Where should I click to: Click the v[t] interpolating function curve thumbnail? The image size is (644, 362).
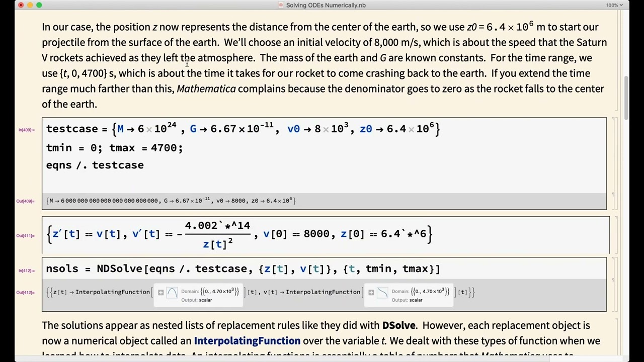coord(382,293)
